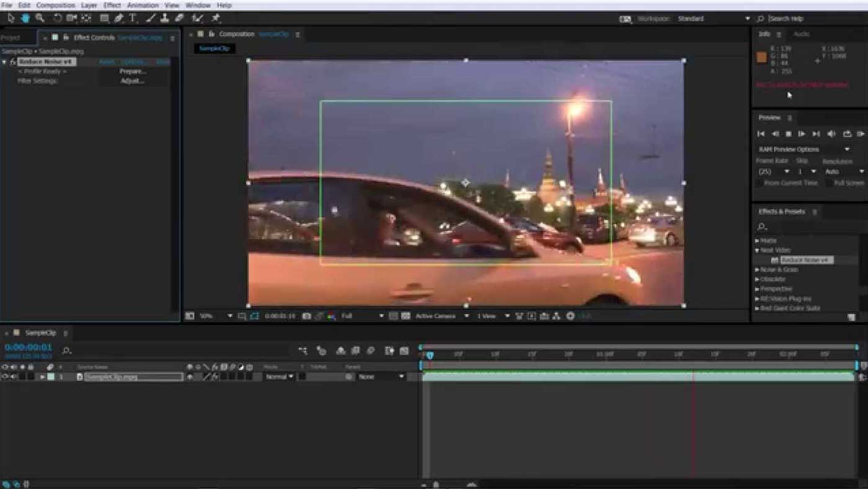
Task: Enable the Full Screen checkbox
Action: coord(829,183)
